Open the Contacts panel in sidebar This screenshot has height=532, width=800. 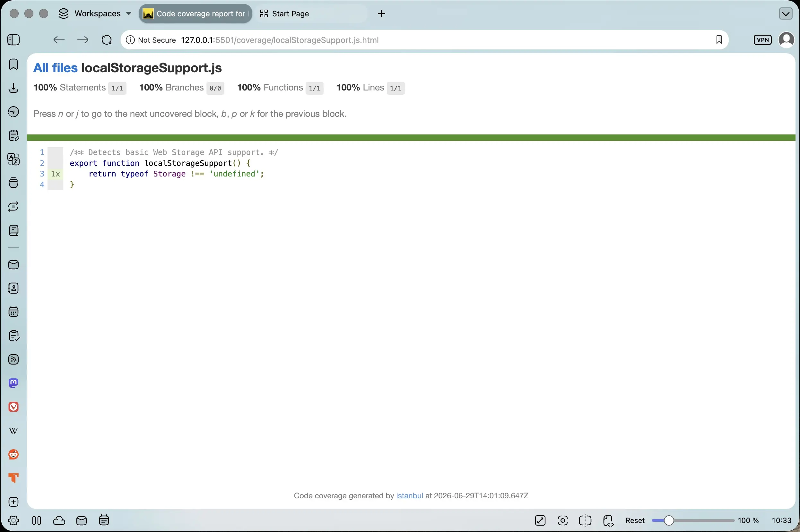(13, 288)
